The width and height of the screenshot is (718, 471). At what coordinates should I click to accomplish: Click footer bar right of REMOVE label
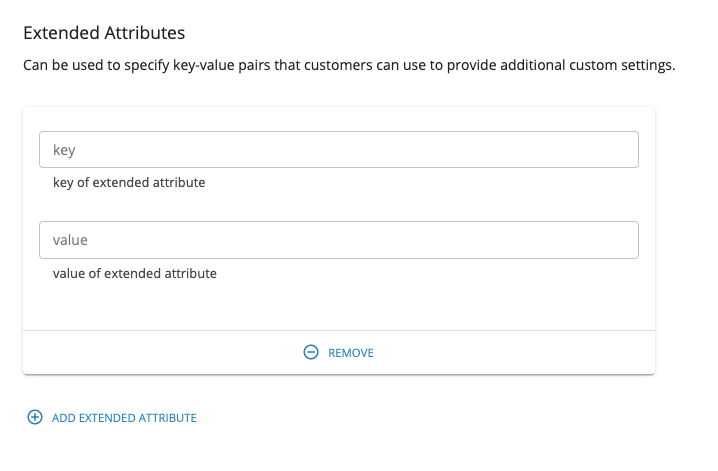click(x=514, y=352)
